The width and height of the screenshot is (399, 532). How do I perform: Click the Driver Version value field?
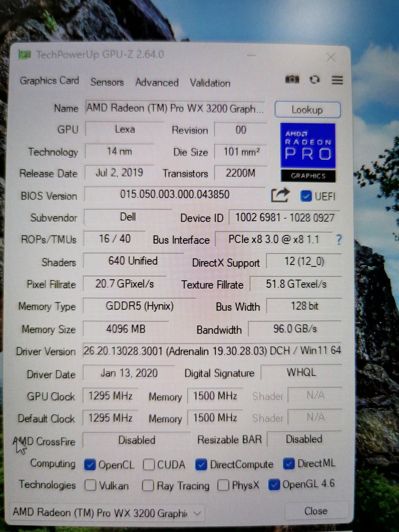[x=212, y=351]
